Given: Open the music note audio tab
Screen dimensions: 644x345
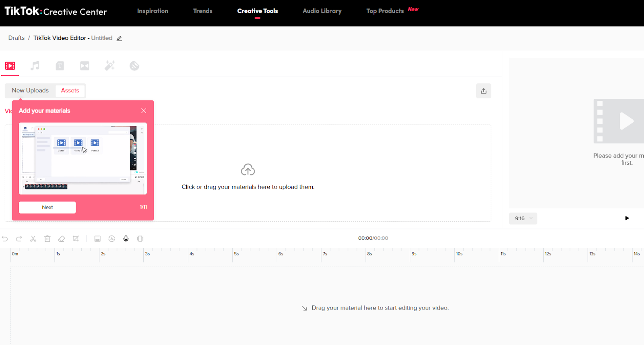Looking at the screenshot, I should tap(35, 66).
